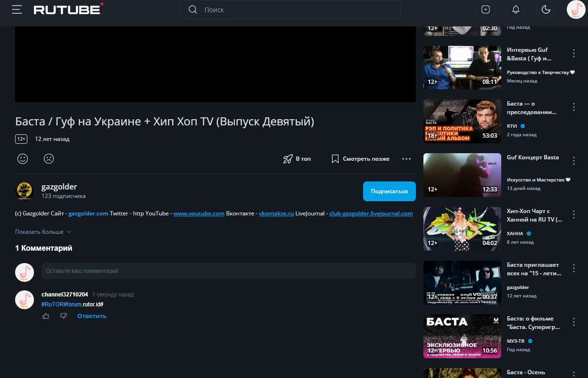
Task: Click 123 подписчика subscriber count
Action: (x=64, y=196)
